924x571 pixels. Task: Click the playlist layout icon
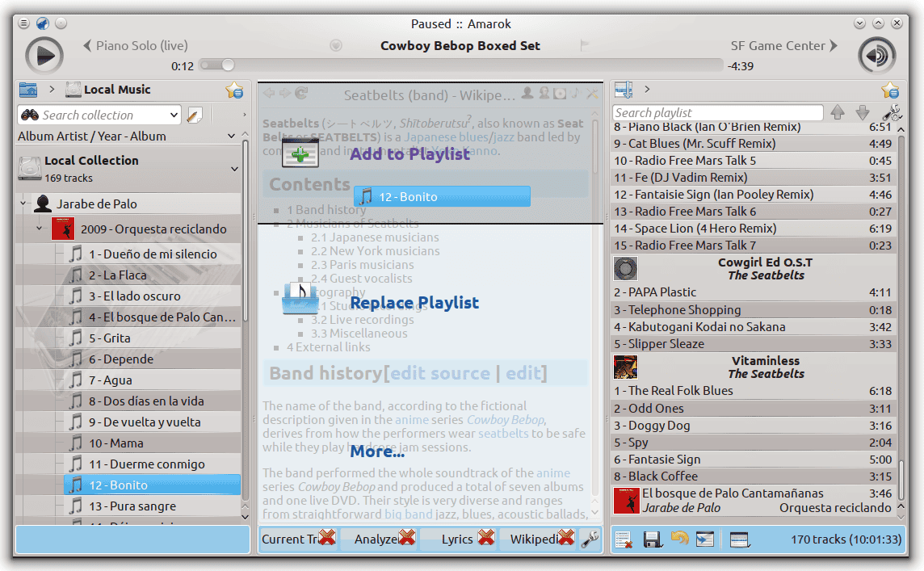tap(739, 540)
